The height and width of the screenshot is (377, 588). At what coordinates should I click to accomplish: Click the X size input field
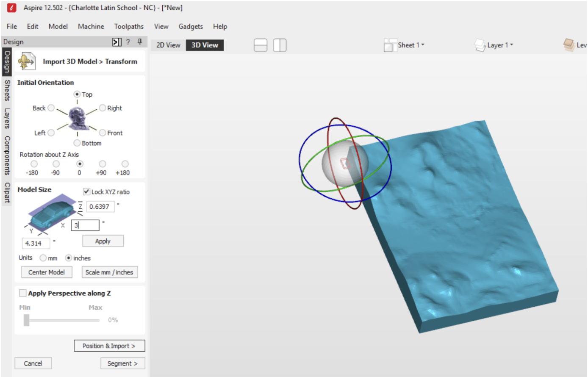coord(85,225)
